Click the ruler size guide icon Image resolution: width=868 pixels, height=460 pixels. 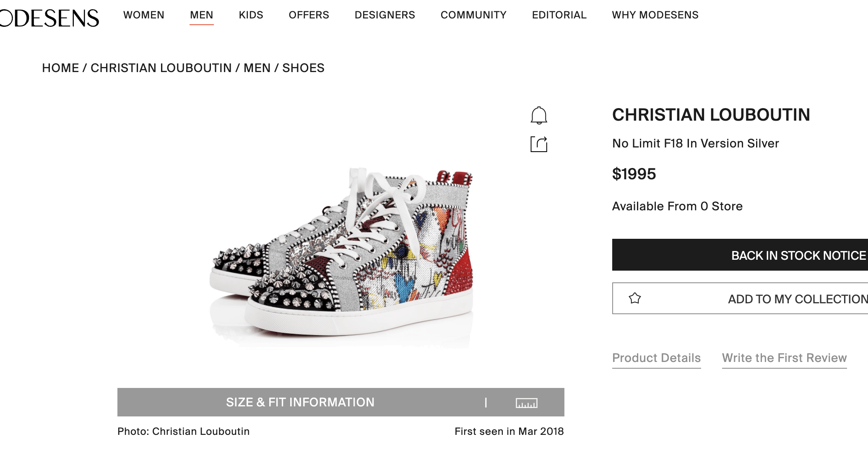tap(526, 403)
